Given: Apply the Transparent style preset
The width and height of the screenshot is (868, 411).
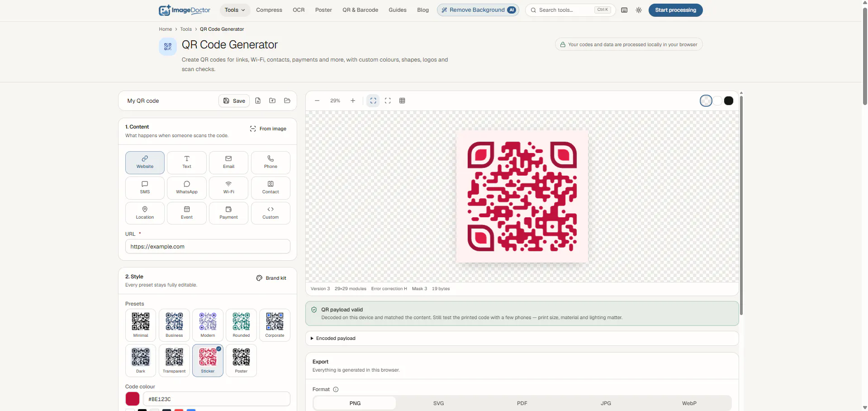Looking at the screenshot, I should point(174,361).
